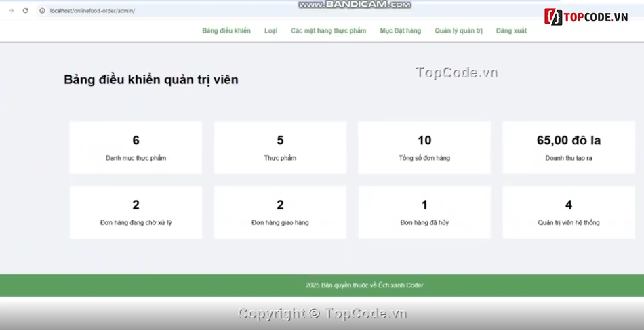
Task: Select the Tổng số đơn hàng card
Action: (424, 148)
